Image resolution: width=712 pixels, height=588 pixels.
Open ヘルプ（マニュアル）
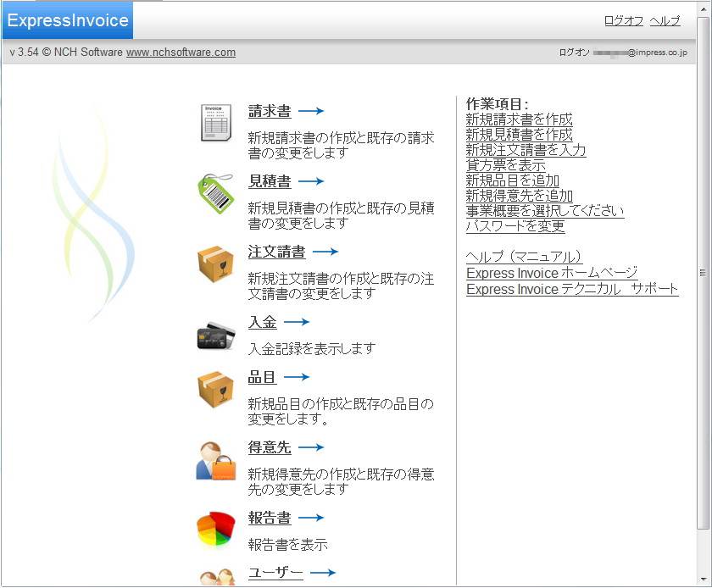click(523, 257)
